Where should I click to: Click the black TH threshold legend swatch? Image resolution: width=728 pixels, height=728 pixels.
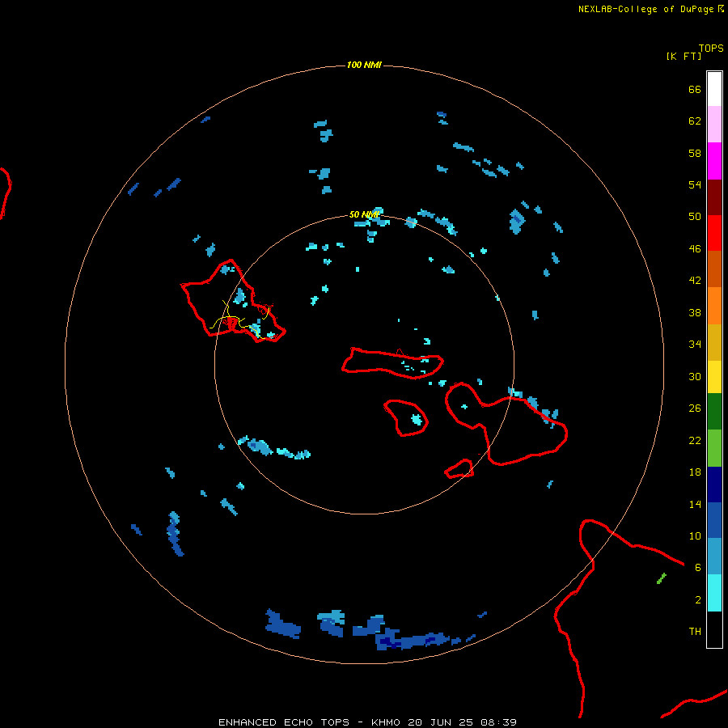(x=714, y=629)
